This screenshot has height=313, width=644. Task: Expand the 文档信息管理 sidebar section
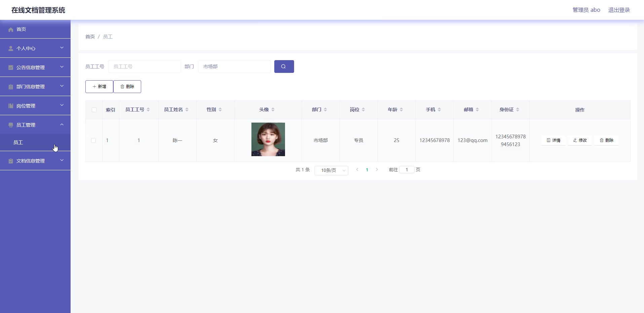point(35,161)
